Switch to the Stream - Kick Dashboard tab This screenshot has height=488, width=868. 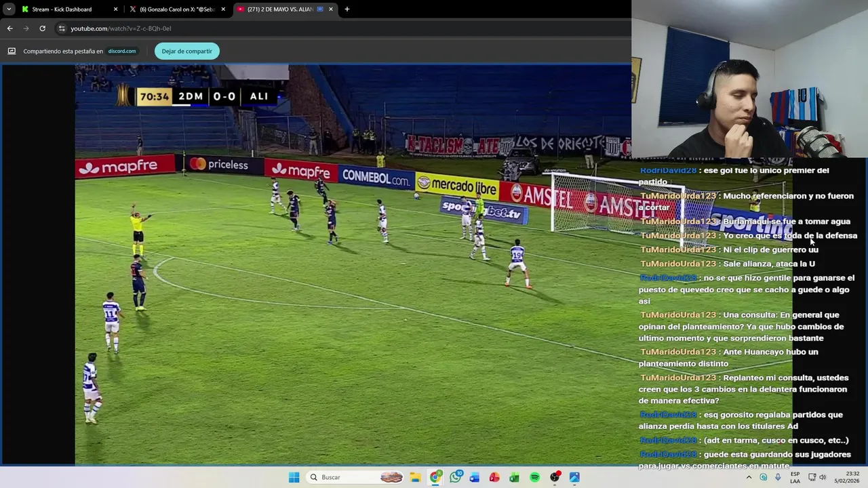pos(69,9)
